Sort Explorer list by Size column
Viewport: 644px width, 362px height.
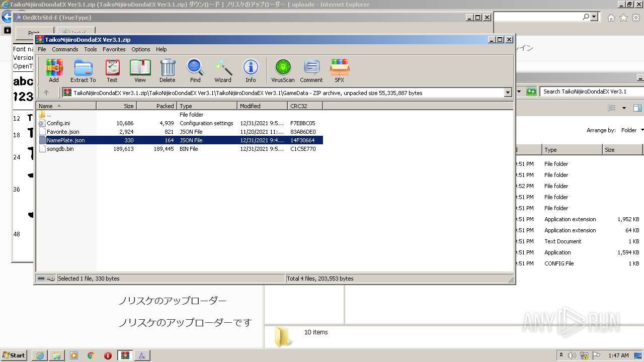(622, 150)
